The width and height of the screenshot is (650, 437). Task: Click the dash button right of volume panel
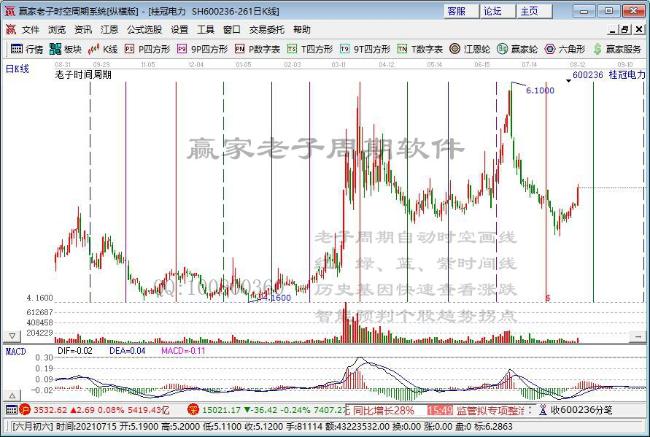tap(638, 337)
